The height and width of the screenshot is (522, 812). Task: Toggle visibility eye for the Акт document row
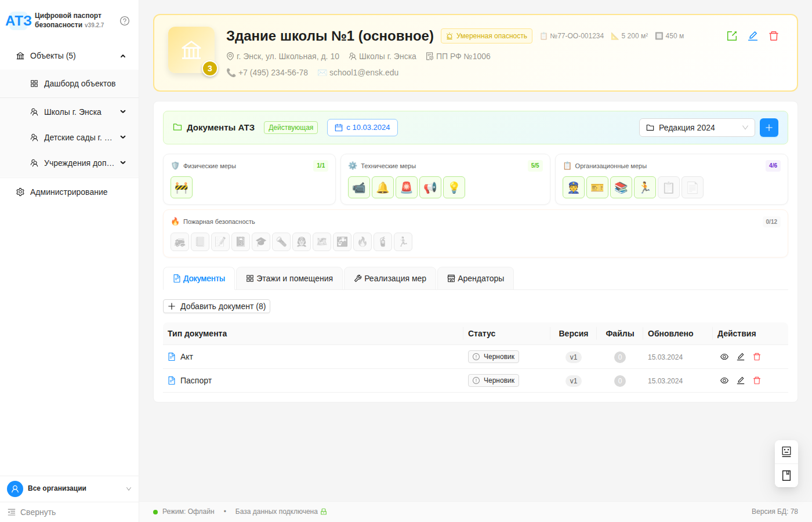[x=724, y=357]
